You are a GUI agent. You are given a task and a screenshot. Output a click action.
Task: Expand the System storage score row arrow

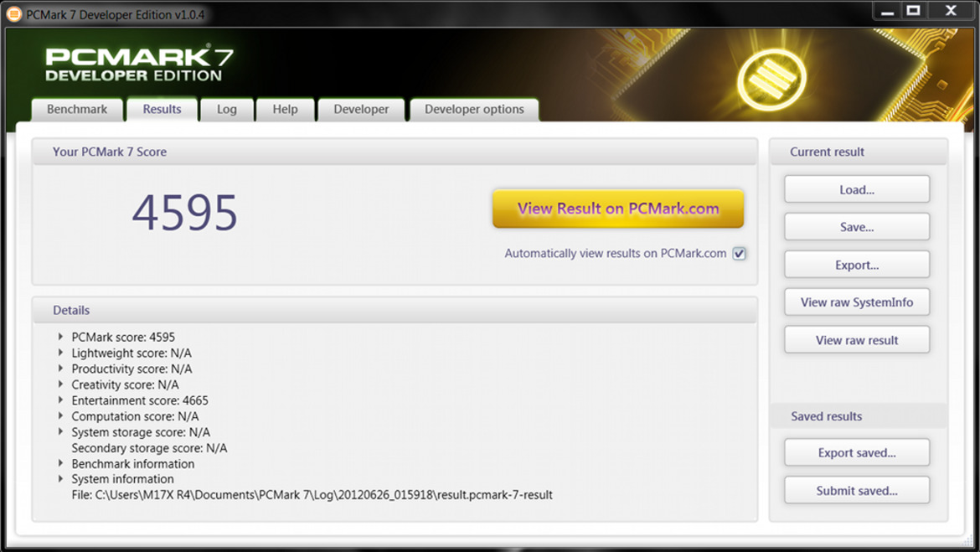[60, 431]
